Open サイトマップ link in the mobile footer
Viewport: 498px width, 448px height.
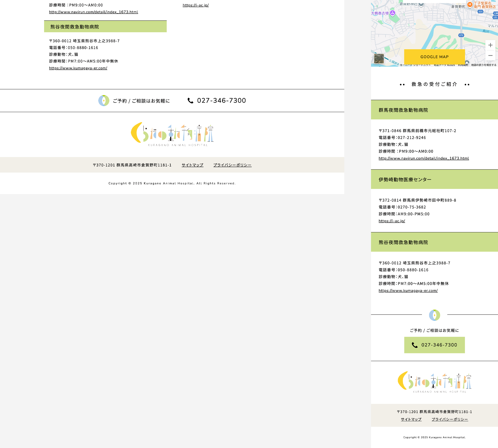[x=411, y=419]
